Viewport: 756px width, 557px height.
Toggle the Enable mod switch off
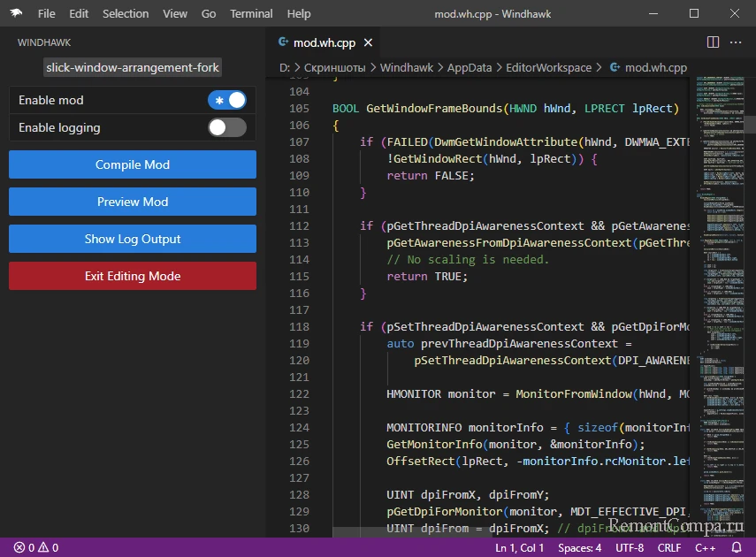pyautogui.click(x=227, y=101)
